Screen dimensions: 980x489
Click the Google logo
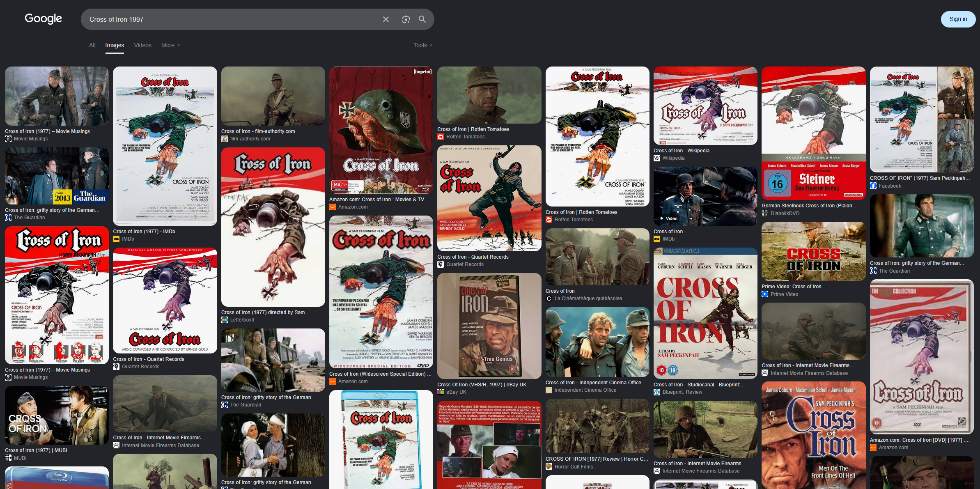[x=43, y=19]
